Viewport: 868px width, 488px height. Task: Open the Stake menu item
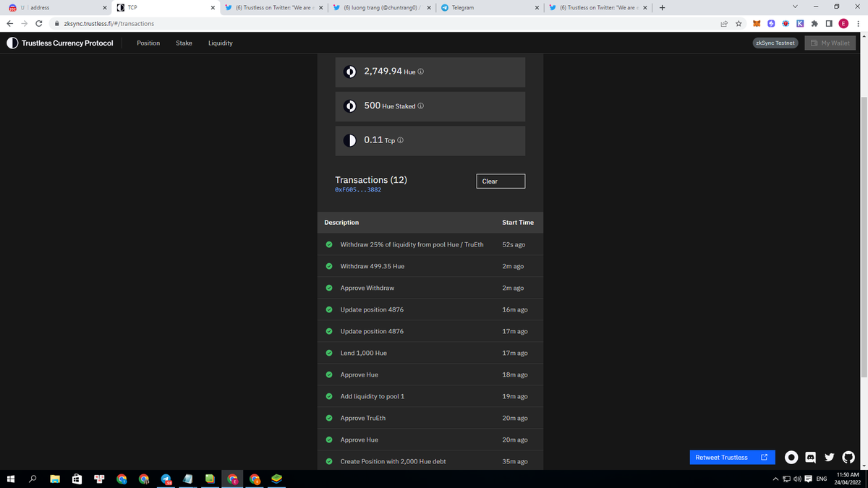tap(184, 43)
